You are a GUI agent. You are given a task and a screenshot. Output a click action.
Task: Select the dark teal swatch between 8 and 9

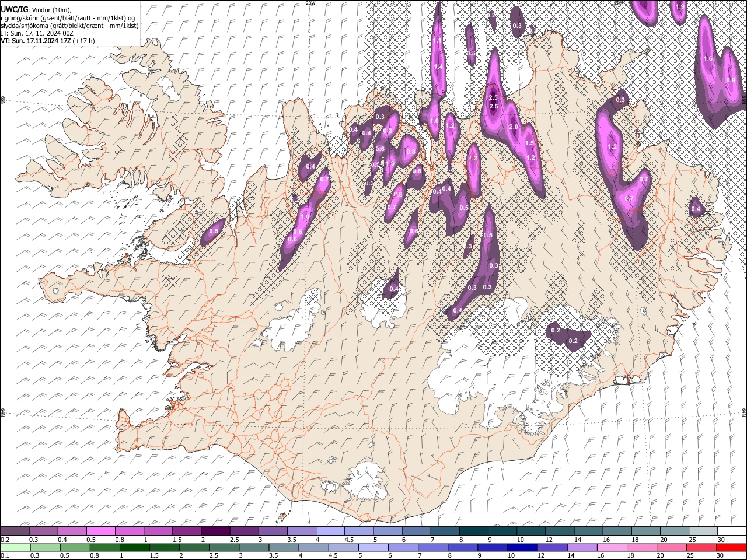(x=473, y=531)
